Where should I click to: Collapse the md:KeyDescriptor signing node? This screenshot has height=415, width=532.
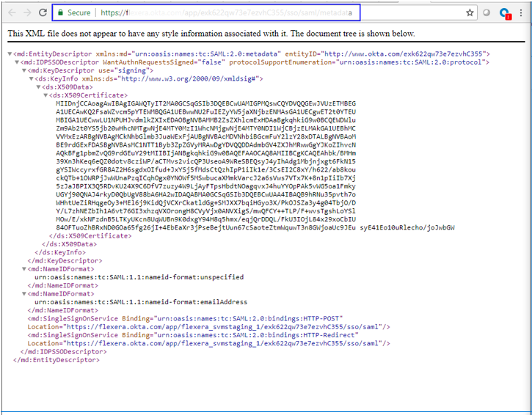(23, 70)
